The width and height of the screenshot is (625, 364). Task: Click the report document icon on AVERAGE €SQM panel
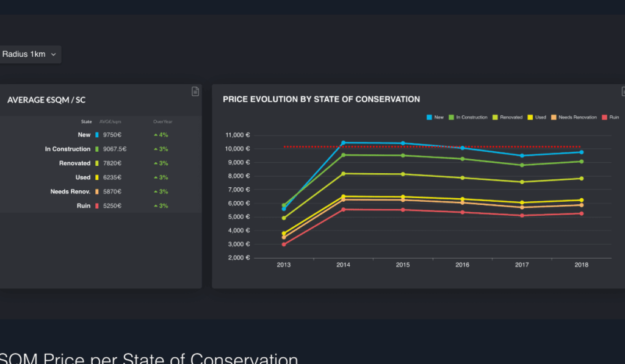195,91
